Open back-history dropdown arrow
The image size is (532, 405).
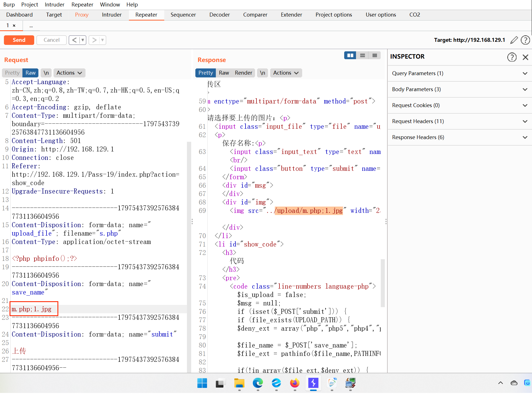tap(83, 40)
